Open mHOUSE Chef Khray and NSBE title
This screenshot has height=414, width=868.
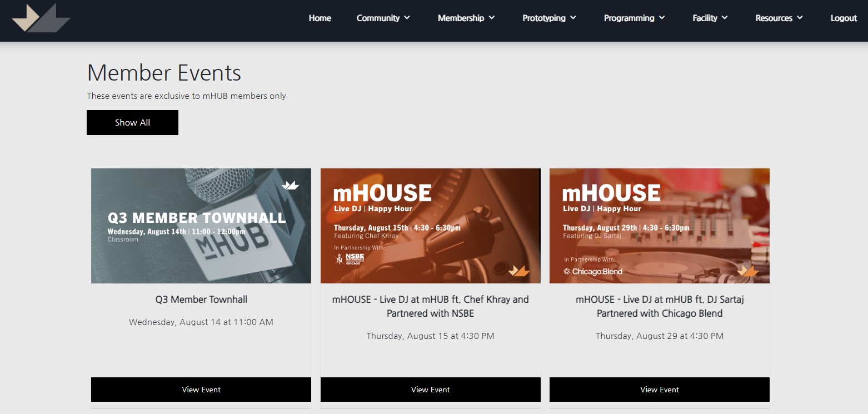click(430, 306)
